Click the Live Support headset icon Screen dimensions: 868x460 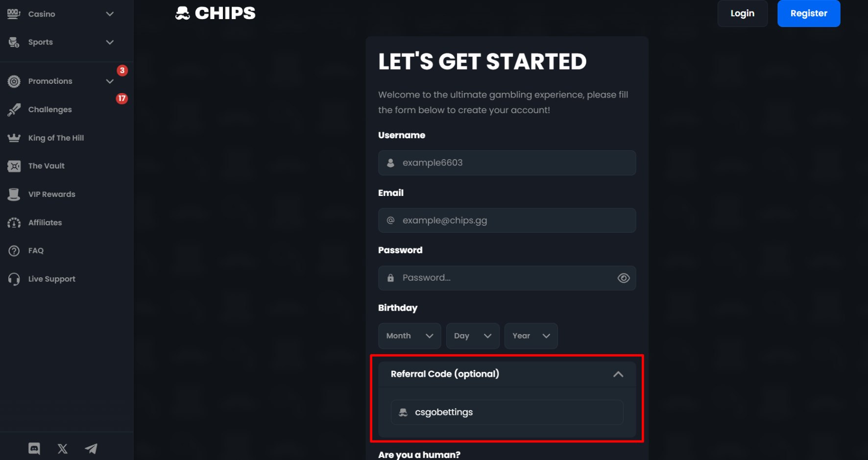(x=14, y=279)
